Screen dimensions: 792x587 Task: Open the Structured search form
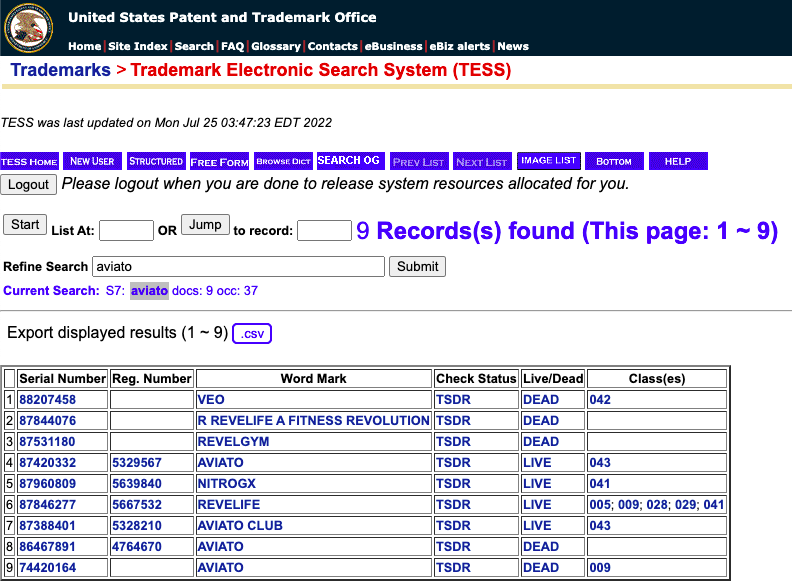(156, 161)
